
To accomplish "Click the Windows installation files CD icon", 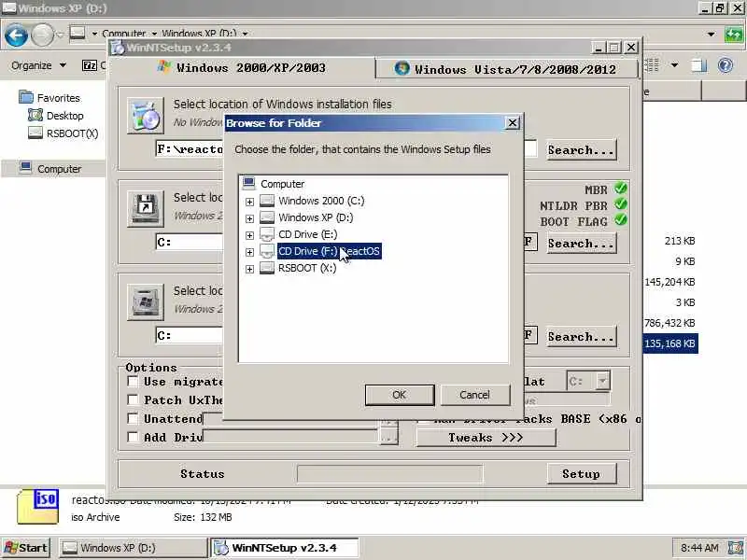I will [146, 115].
